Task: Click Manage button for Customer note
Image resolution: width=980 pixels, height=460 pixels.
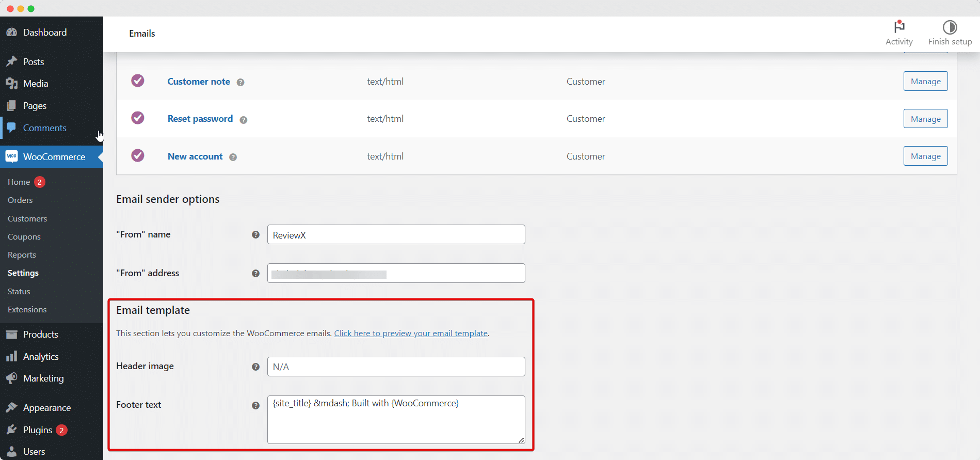Action: [925, 81]
